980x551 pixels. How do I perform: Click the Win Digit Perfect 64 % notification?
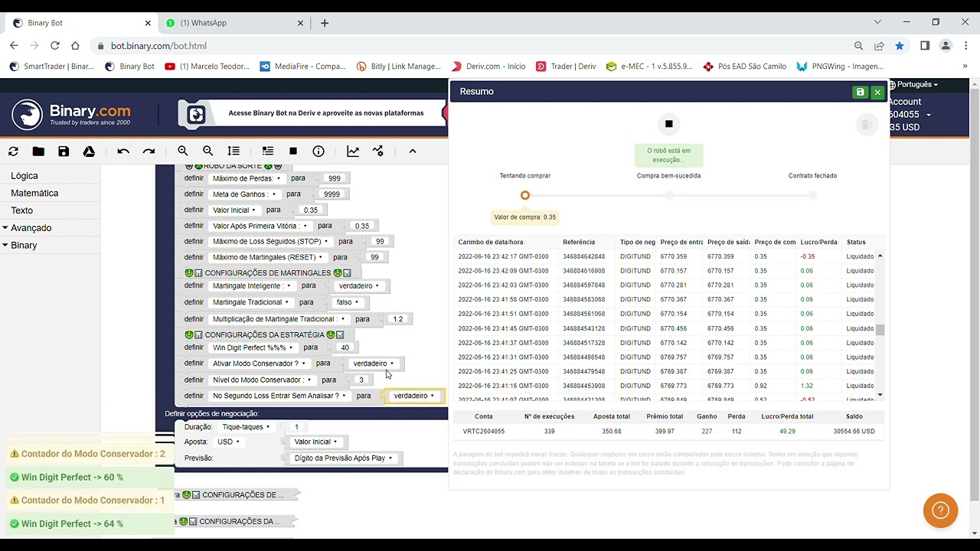pos(90,523)
